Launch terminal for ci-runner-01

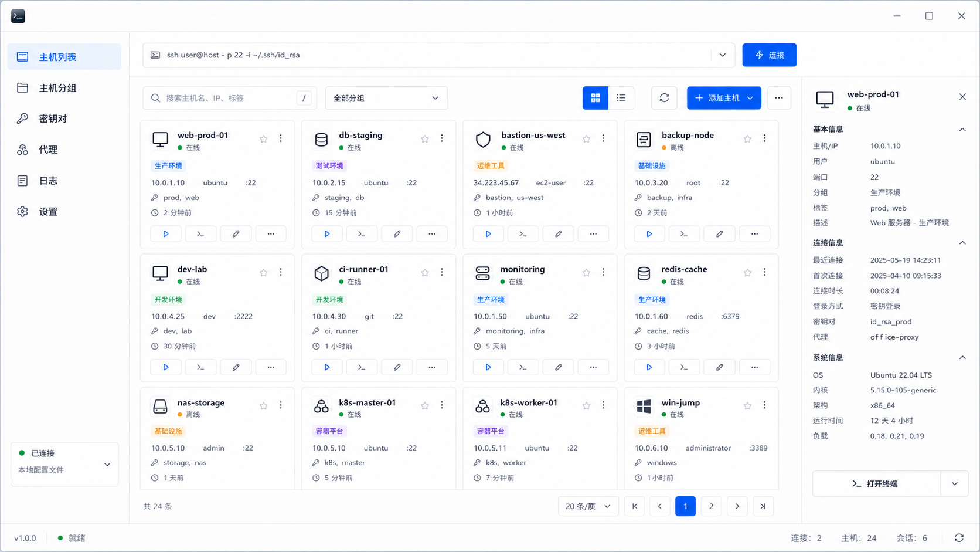[x=362, y=367]
